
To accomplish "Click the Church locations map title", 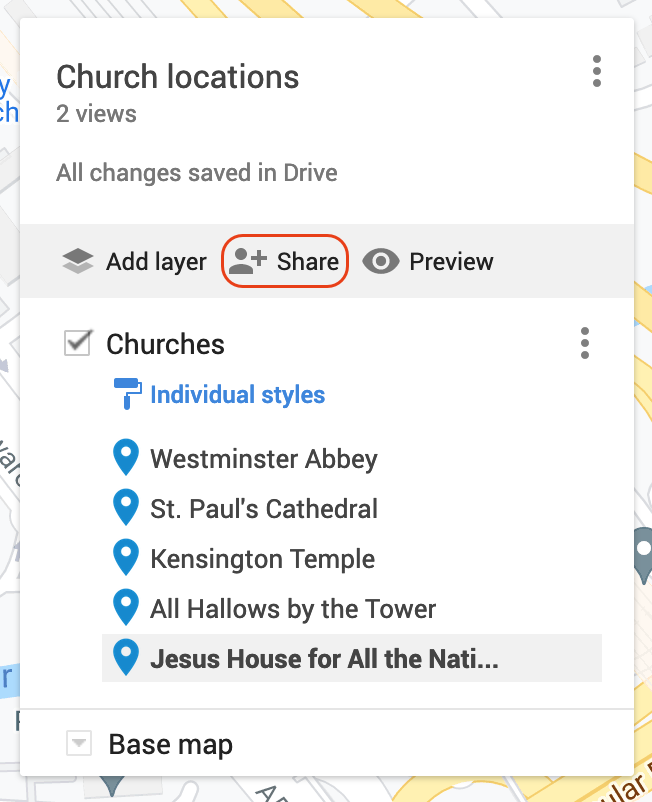I will [177, 77].
